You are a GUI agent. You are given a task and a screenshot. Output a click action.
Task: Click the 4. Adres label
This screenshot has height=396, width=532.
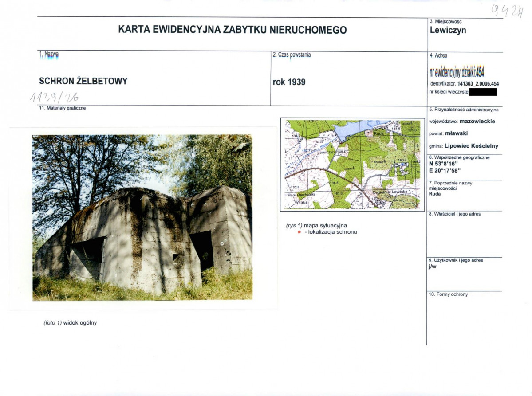point(438,55)
